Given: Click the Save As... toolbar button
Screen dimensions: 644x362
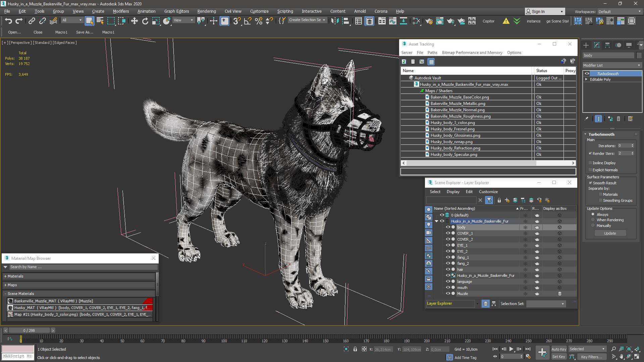Looking at the screenshot, I should 85,32.
